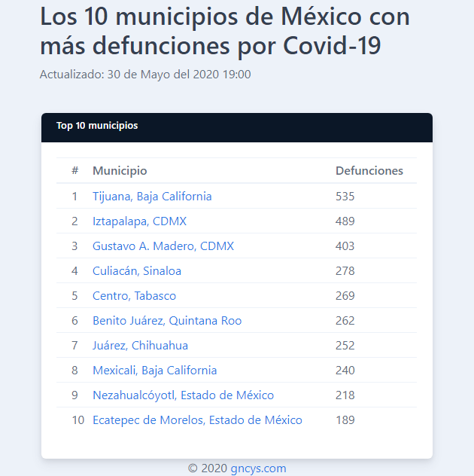The height and width of the screenshot is (476, 474).
Task: Click rank number 5 in the table
Action: click(x=74, y=296)
